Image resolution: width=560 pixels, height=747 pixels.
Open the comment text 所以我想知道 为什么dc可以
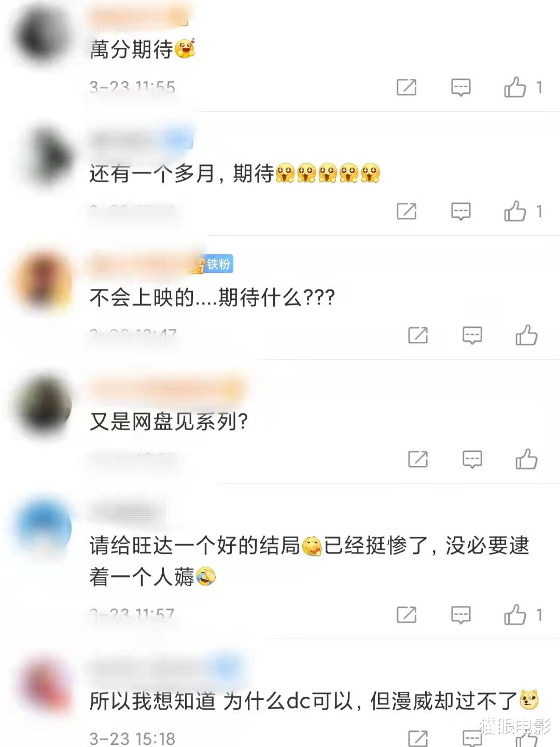(x=314, y=701)
